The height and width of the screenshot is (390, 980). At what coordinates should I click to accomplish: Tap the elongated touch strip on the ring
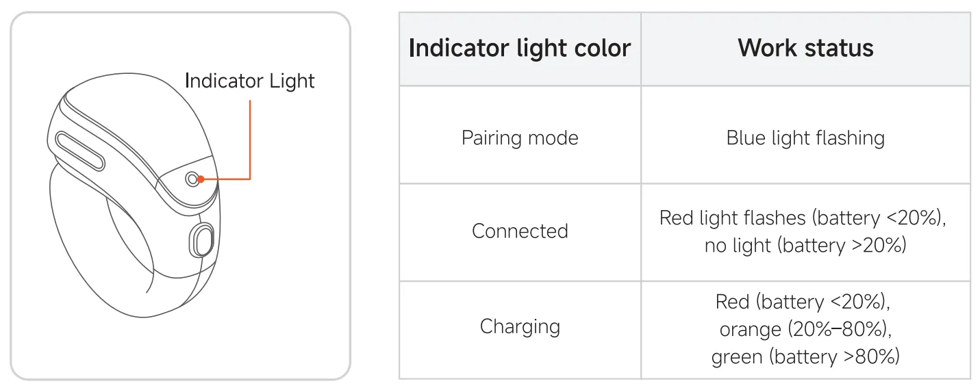click(81, 151)
